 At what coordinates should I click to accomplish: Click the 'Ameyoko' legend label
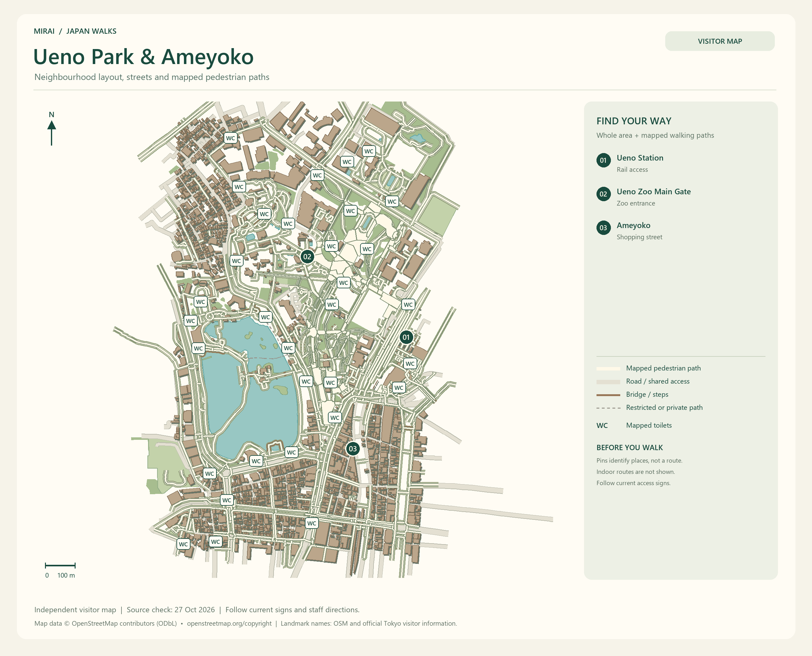point(633,226)
